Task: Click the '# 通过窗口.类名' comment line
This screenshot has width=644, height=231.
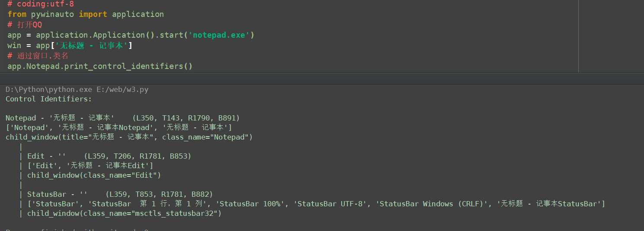Action: tap(38, 56)
